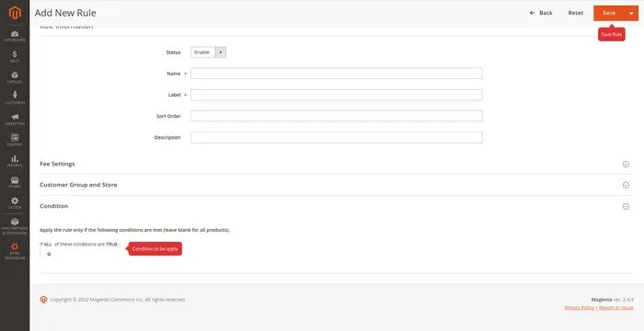
Task: Open the Save button dropdown arrow
Action: (631, 13)
